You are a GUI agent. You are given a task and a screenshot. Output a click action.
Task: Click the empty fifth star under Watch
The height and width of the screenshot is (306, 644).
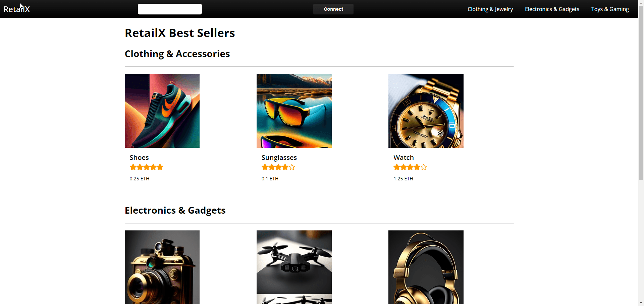pos(424,167)
